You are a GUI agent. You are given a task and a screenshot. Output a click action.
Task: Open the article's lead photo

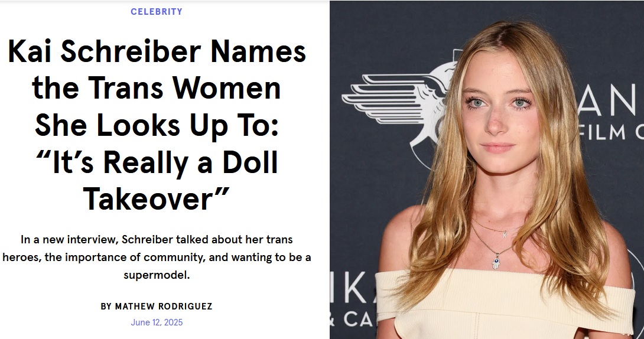click(487, 169)
